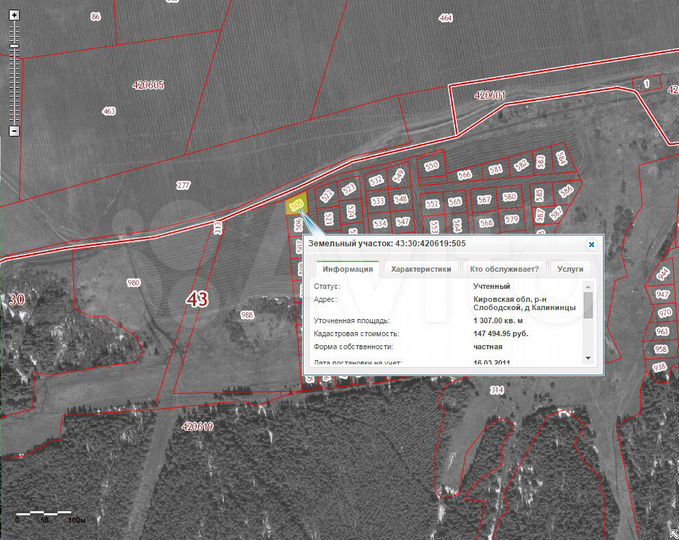
Task: Click cadastral block label 420605
Action: (147, 86)
